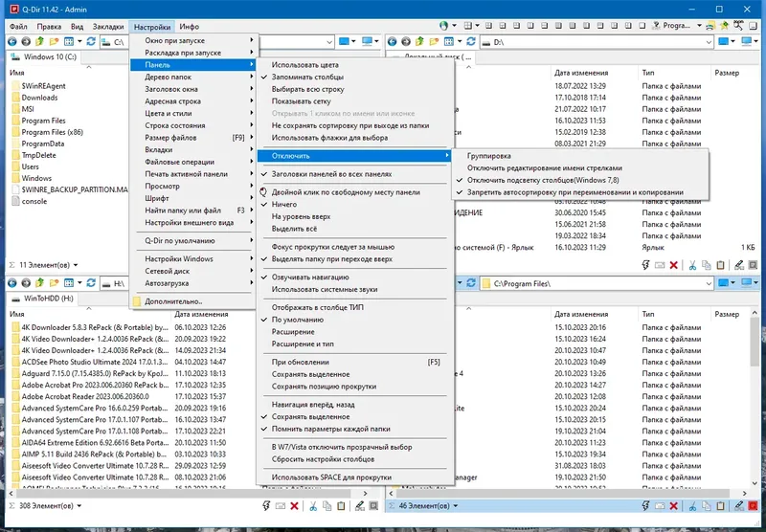Refresh the D:\ pane listing
The width and height of the screenshot is (766, 532).
pos(471,42)
